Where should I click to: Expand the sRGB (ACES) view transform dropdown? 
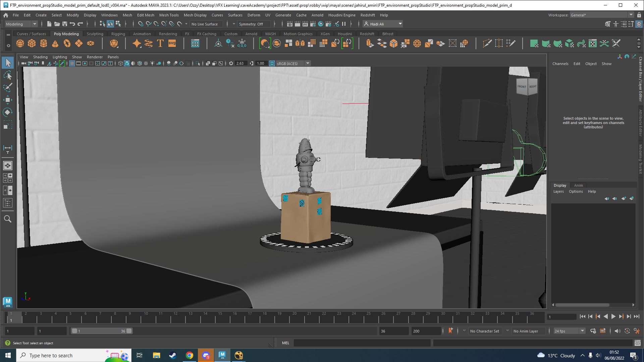pos(308,63)
